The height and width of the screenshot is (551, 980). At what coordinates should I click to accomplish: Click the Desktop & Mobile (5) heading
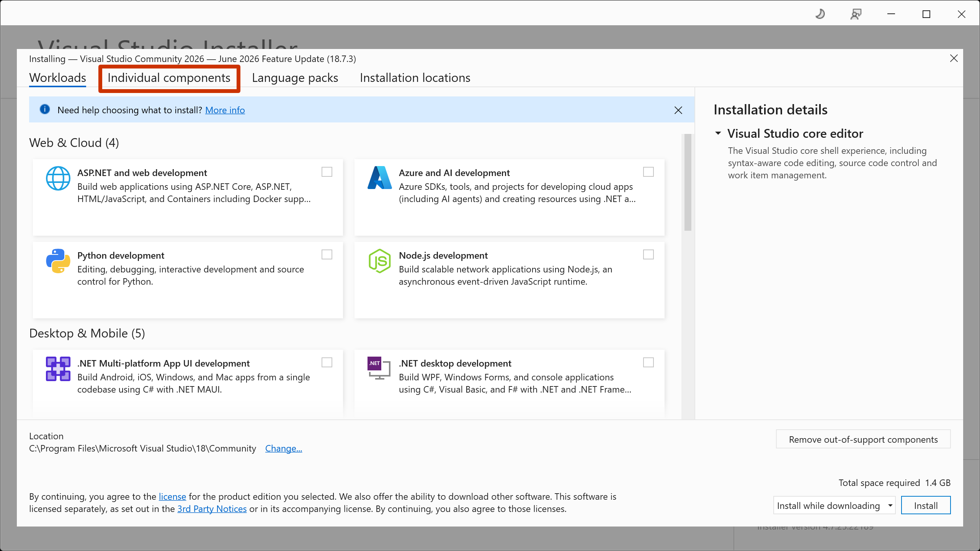[87, 333]
